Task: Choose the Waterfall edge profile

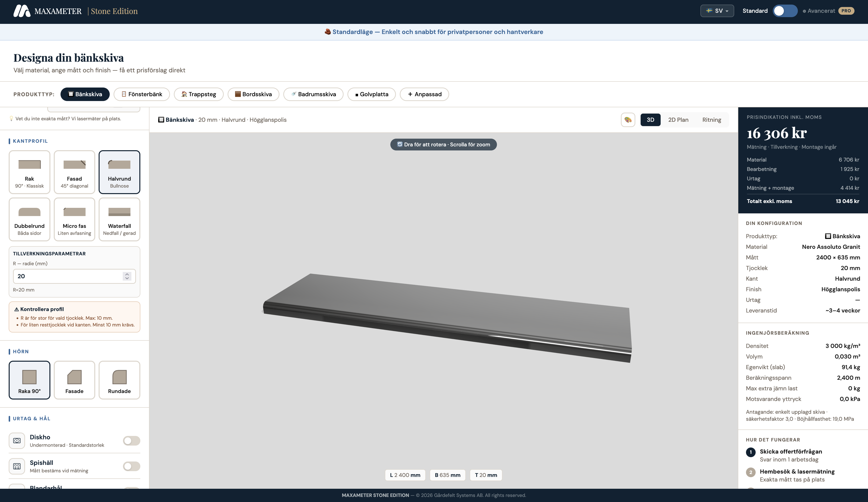Action: click(120, 219)
